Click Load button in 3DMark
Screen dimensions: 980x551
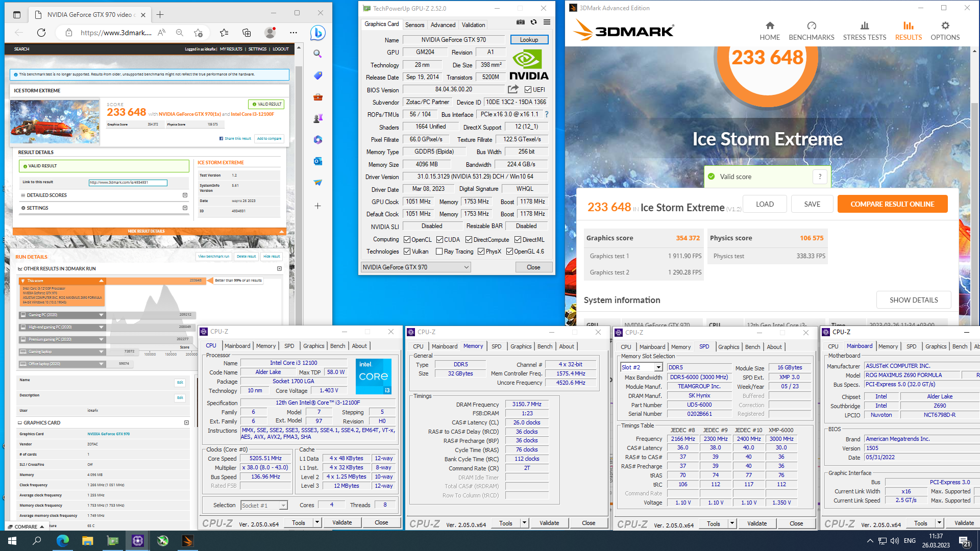pos(765,204)
